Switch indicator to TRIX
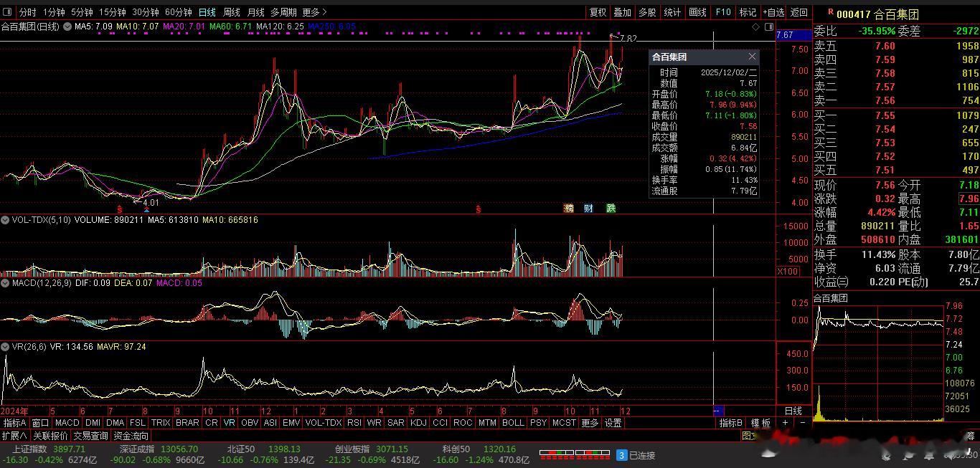The image size is (980, 468). click(x=161, y=423)
